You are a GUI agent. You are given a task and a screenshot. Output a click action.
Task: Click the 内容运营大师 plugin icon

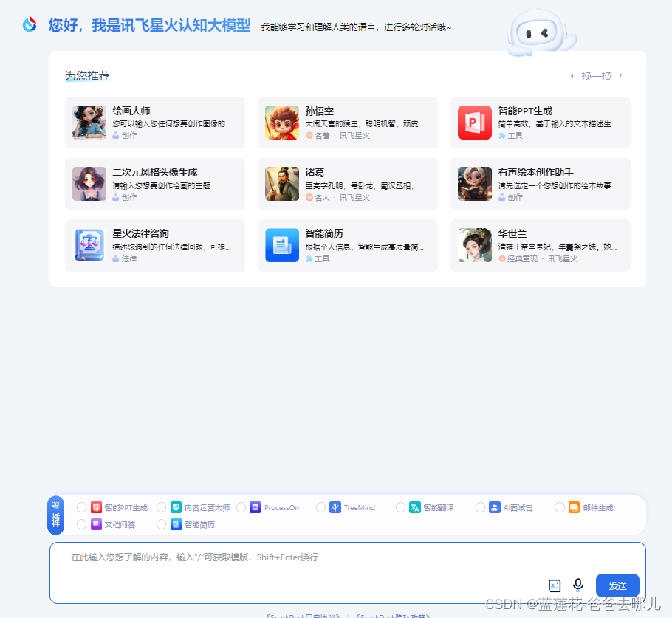176,507
